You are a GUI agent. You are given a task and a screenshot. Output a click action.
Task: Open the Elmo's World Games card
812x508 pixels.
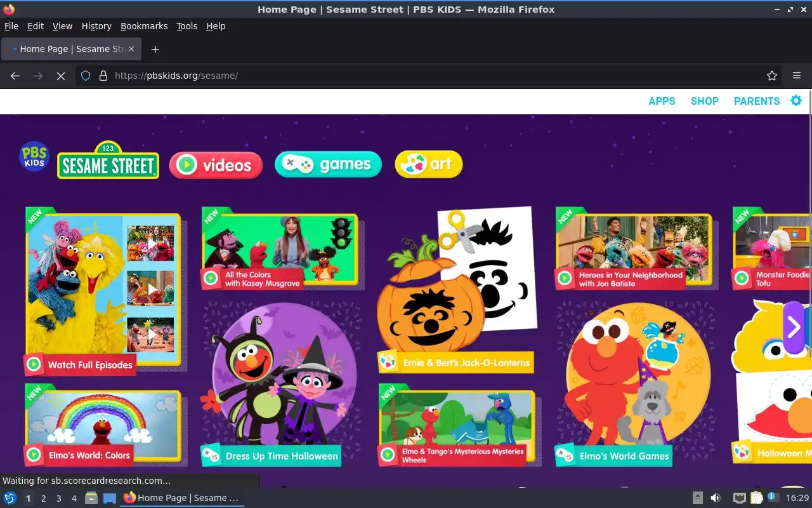click(633, 384)
